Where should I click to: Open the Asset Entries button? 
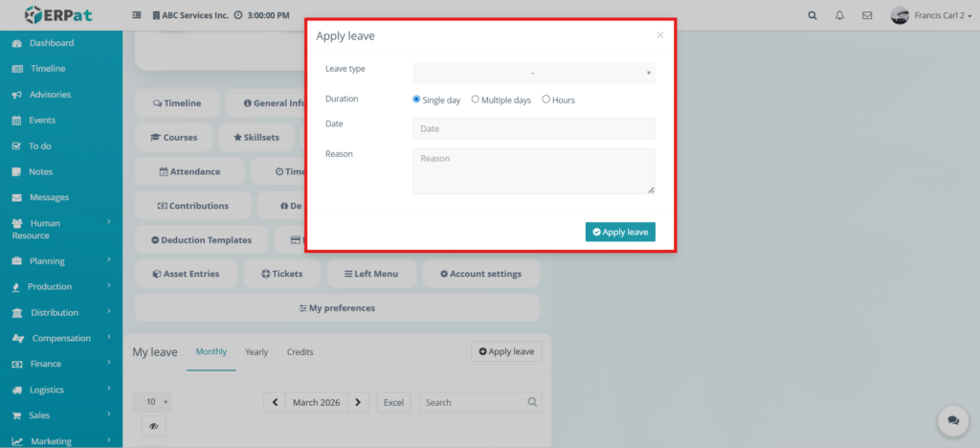click(187, 274)
